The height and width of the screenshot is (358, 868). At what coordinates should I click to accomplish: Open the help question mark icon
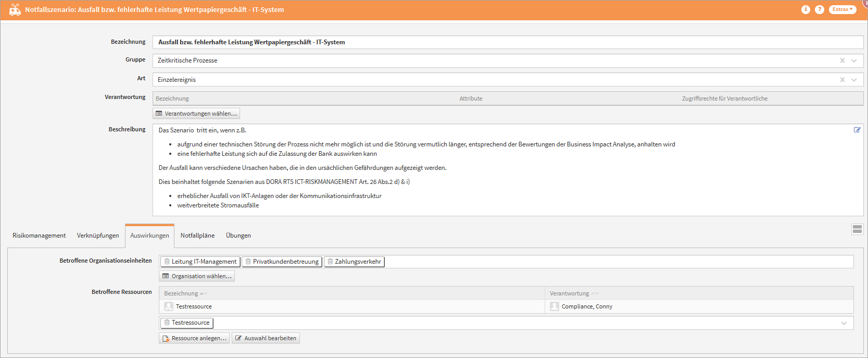[820, 9]
